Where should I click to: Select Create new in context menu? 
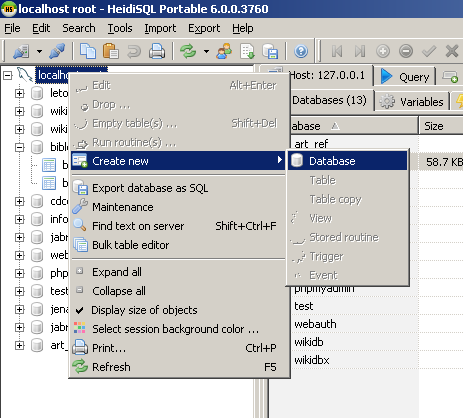[177, 161]
